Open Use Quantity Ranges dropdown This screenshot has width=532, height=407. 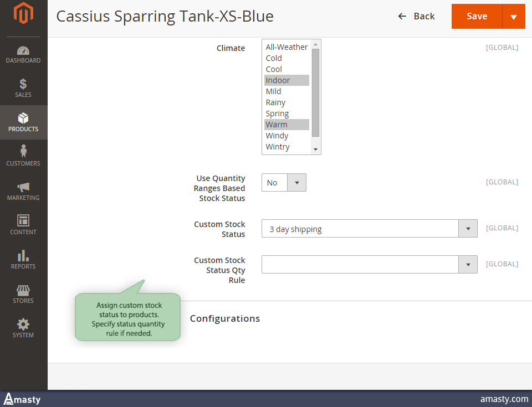tap(284, 183)
